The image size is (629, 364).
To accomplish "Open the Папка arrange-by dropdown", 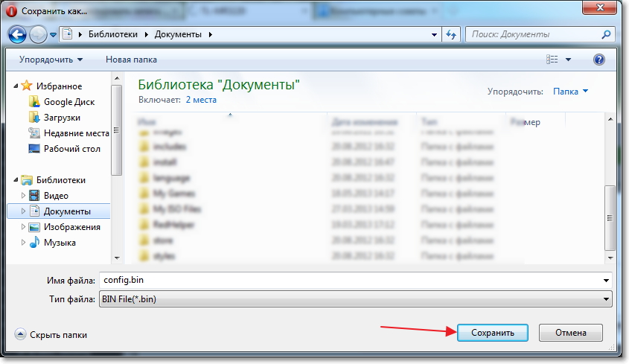I will (570, 92).
